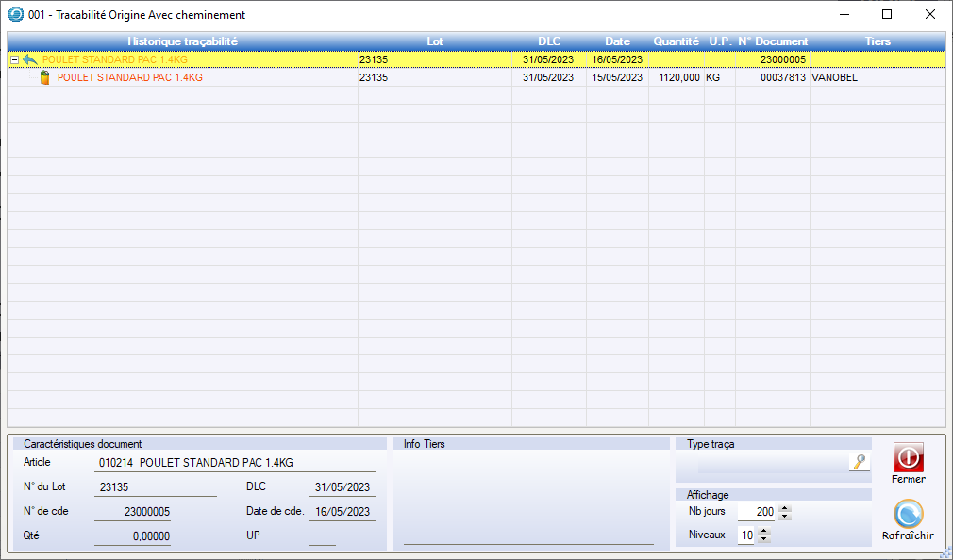The width and height of the screenshot is (953, 560).
Task: Collapse the yellow POULET STANDARD parent row
Action: pyautogui.click(x=14, y=59)
